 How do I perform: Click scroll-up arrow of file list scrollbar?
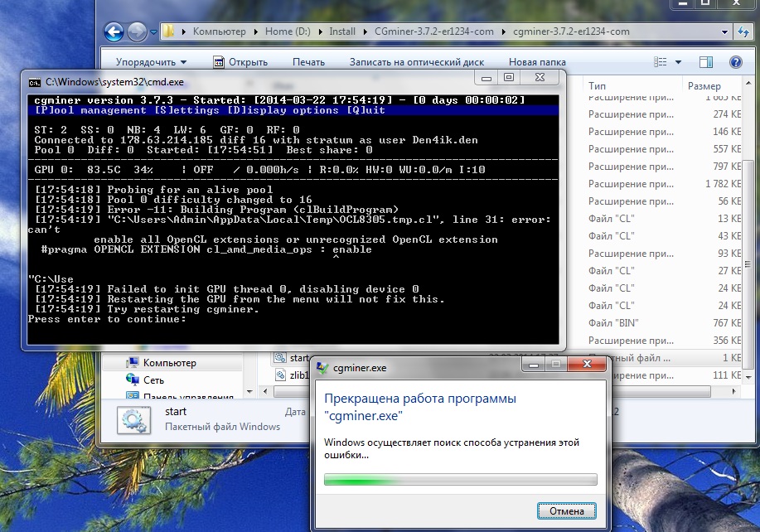click(748, 84)
